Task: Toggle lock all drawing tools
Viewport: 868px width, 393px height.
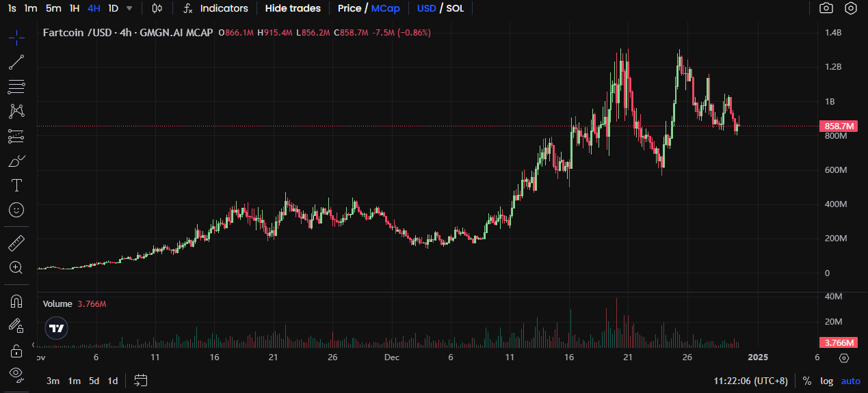Action: point(16,351)
